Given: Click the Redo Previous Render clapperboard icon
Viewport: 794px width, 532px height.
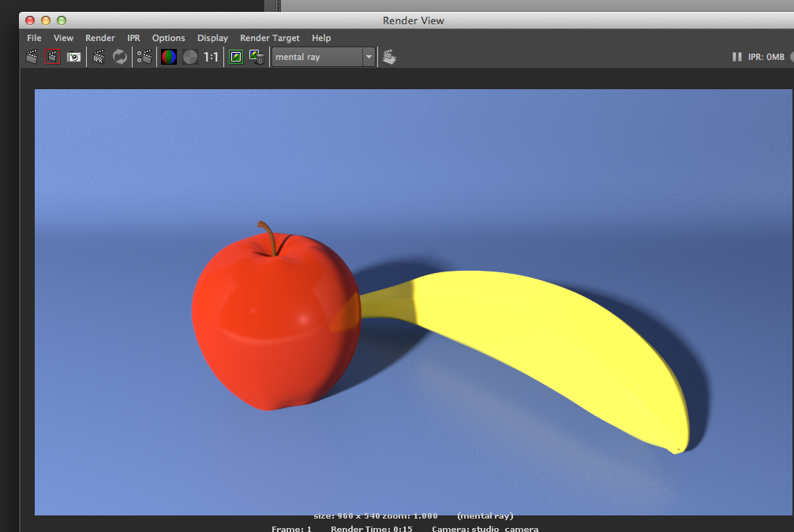Looking at the screenshot, I should (32, 57).
